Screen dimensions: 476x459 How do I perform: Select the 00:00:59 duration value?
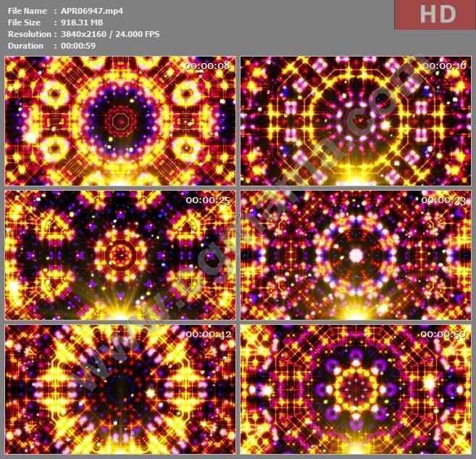point(78,46)
